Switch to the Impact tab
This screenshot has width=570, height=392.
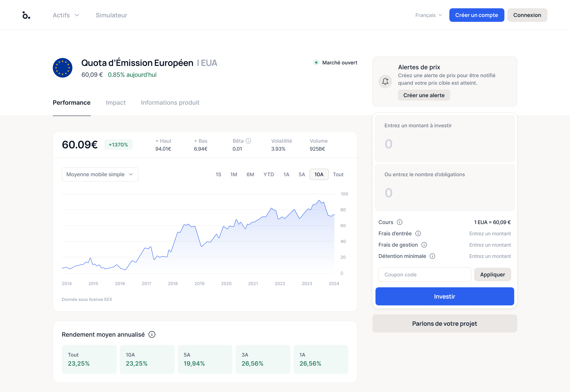coord(116,103)
